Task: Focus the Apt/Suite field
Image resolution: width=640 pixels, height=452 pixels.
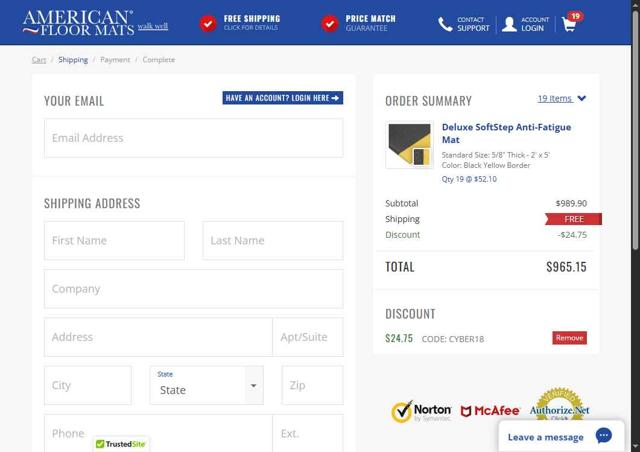Action: tap(308, 337)
